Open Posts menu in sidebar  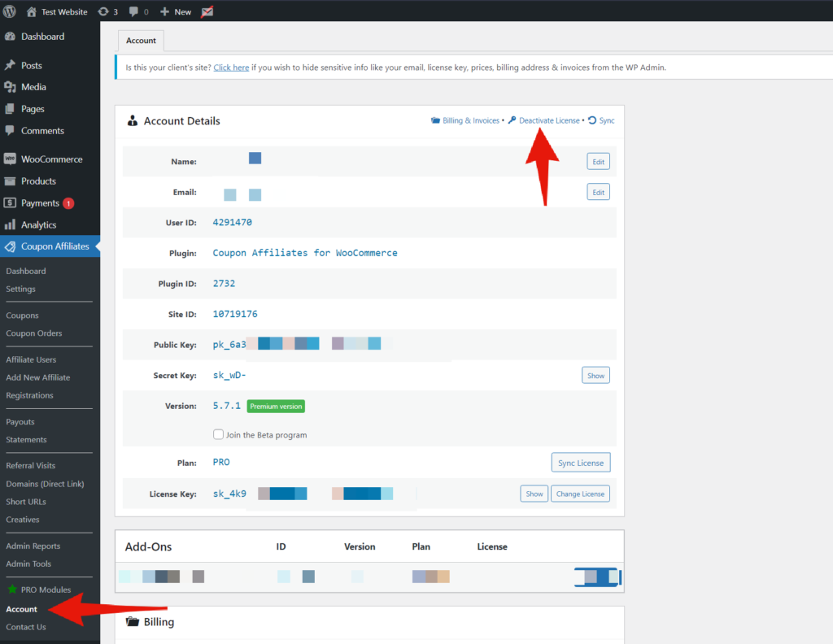pos(32,65)
